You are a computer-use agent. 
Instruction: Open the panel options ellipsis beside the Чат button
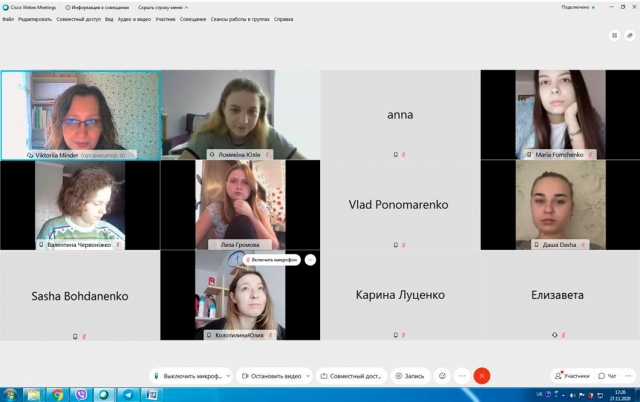(628, 376)
